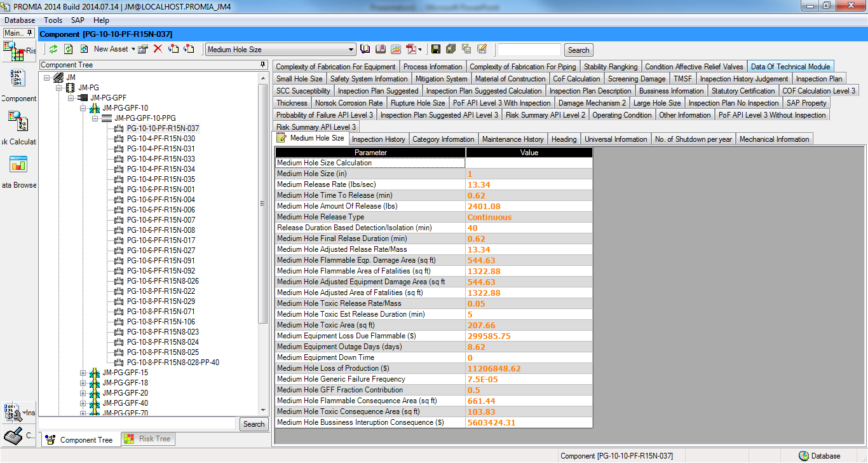Switch to the Risk Tree tab

click(x=147, y=438)
